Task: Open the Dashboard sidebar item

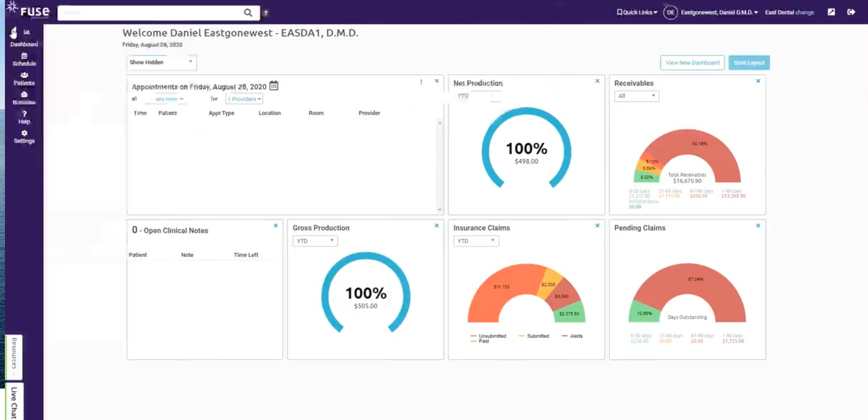Action: coord(24,38)
